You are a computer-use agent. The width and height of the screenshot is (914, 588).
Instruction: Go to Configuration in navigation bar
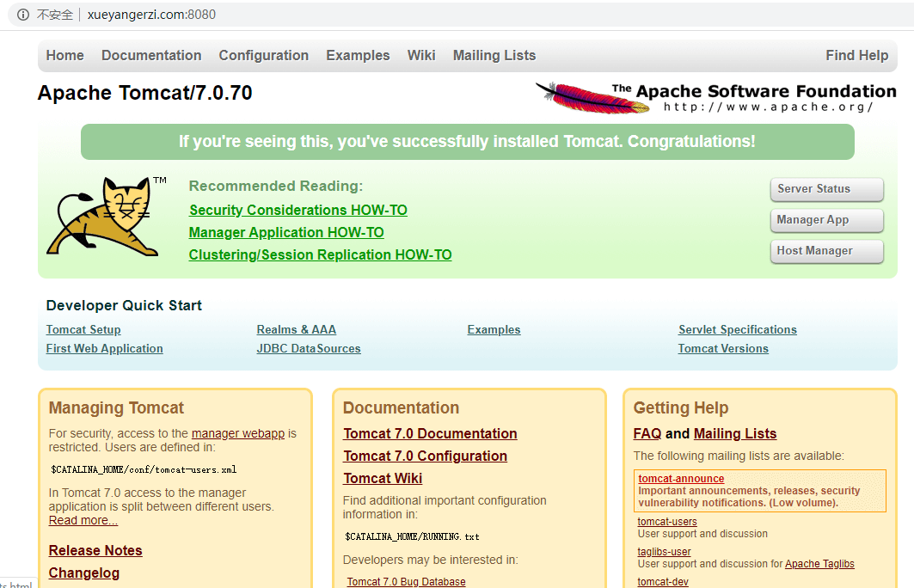pyautogui.click(x=263, y=55)
